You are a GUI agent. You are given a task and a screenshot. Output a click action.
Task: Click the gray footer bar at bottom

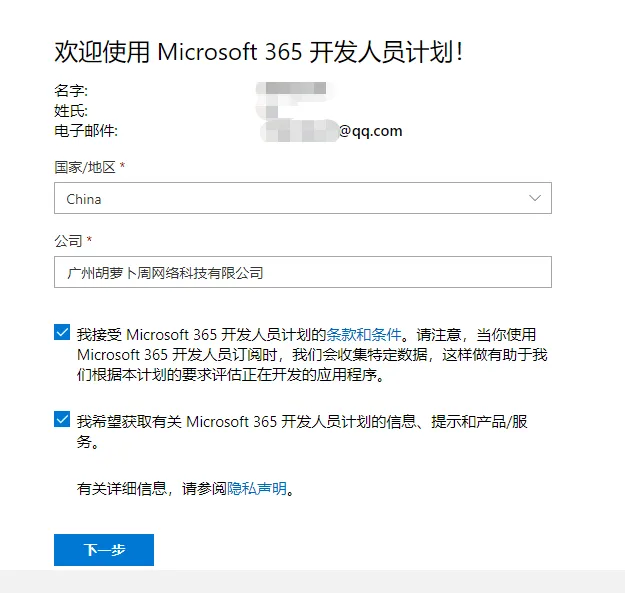point(312,582)
